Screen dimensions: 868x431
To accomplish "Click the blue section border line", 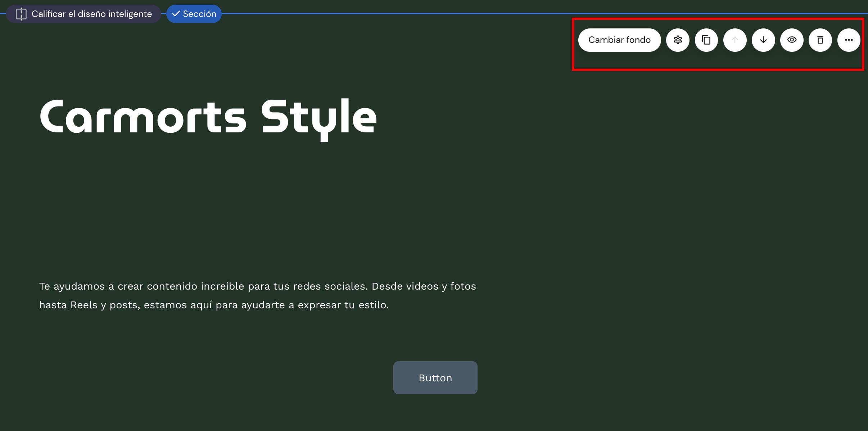I will pos(396,13).
